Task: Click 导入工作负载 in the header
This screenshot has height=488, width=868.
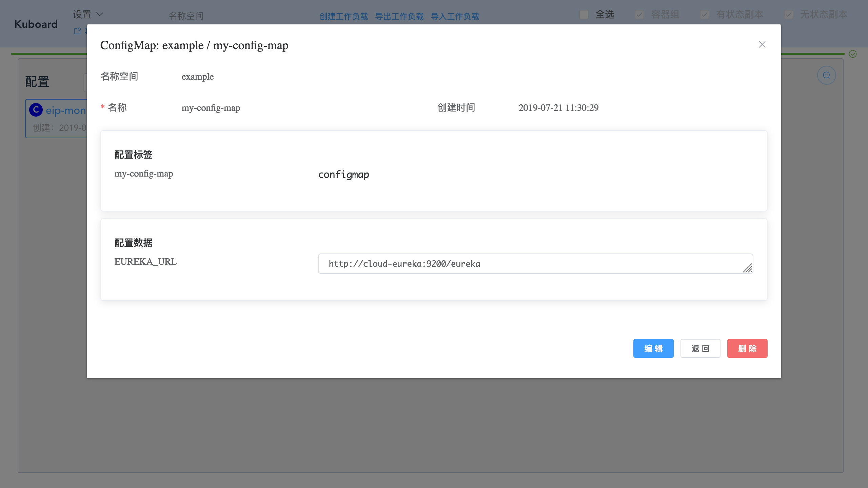Action: (x=455, y=16)
